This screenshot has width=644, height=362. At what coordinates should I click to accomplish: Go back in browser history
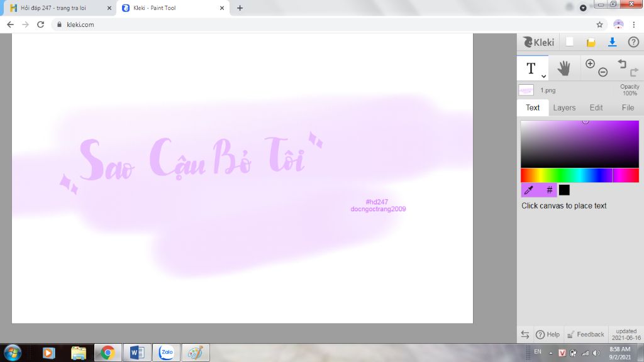click(10, 25)
